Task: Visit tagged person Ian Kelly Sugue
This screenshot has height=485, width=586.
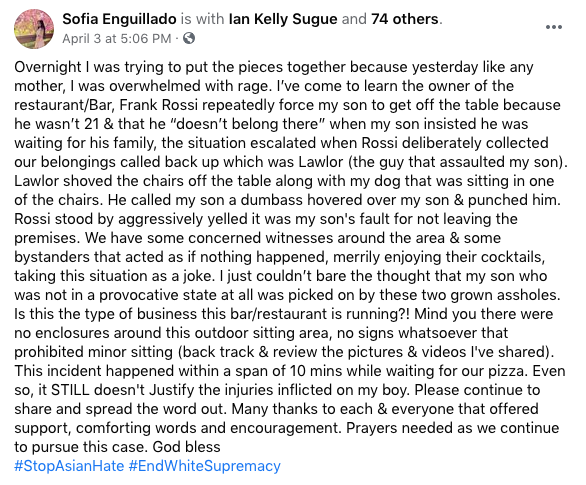Action: [283, 19]
